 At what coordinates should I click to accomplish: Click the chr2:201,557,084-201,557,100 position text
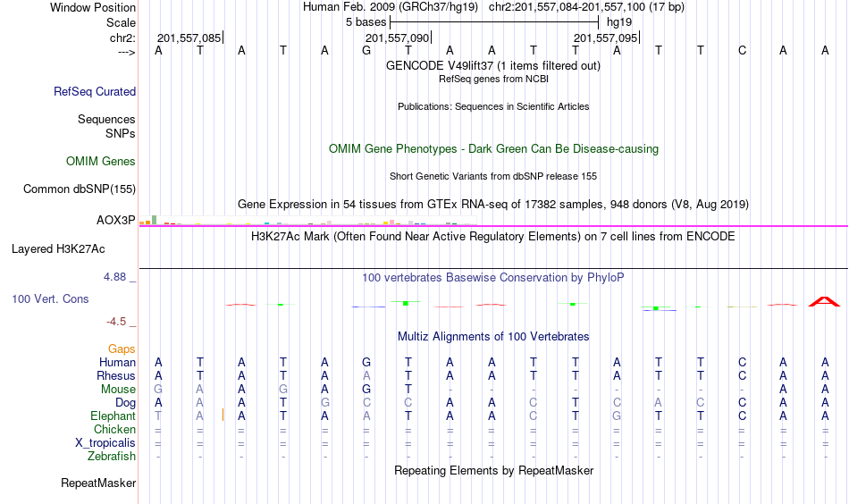coord(586,7)
